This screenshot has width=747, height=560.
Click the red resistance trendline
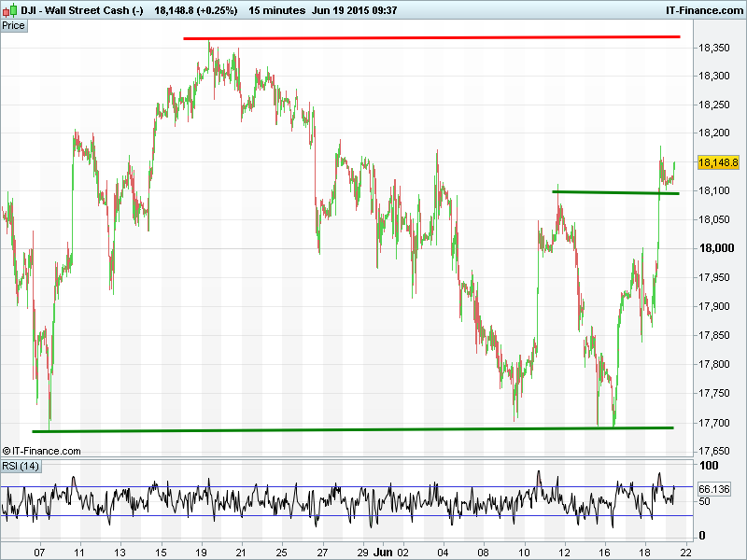coord(430,37)
